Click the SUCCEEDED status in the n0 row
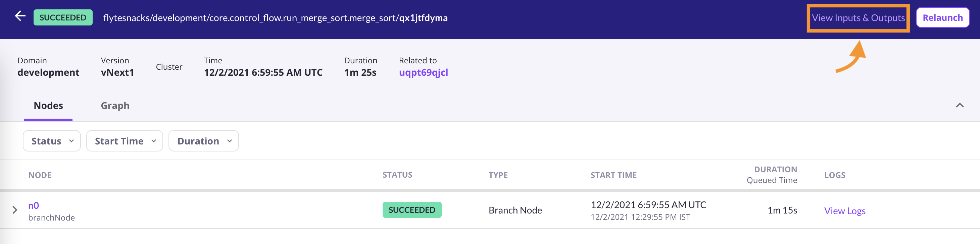This screenshot has height=244, width=980. [411, 210]
